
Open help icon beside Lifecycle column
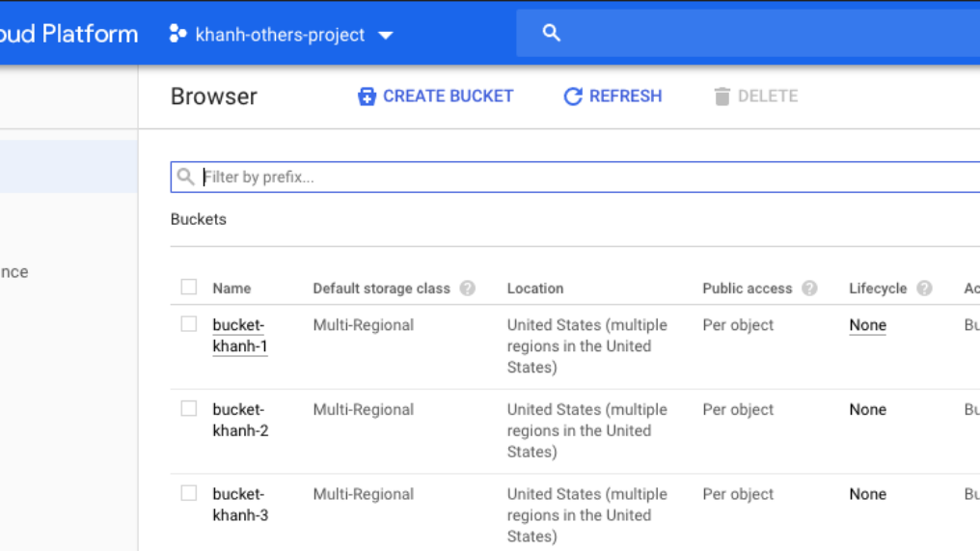924,289
